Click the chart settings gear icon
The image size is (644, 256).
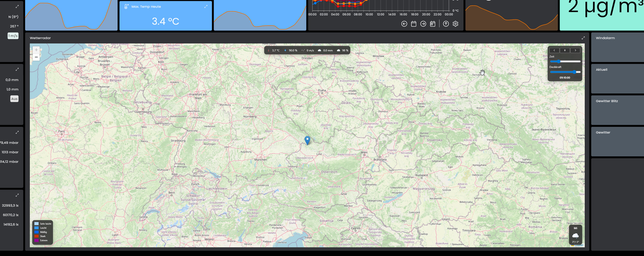click(x=455, y=24)
